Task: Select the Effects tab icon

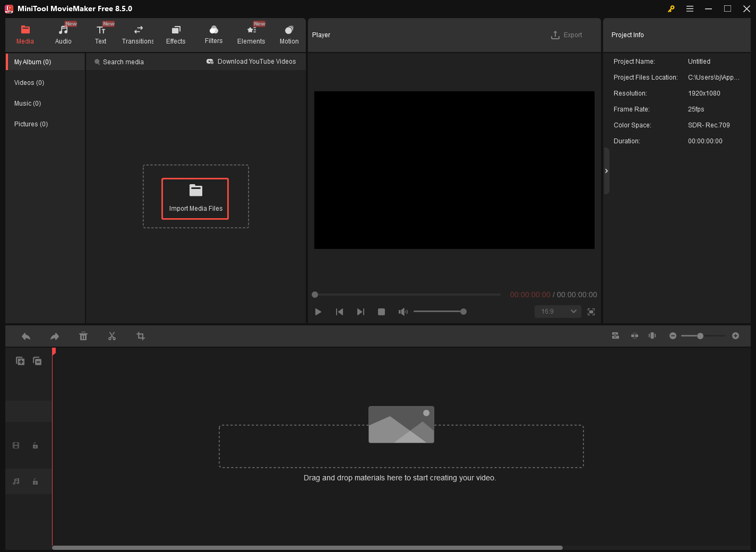Action: 176,34
